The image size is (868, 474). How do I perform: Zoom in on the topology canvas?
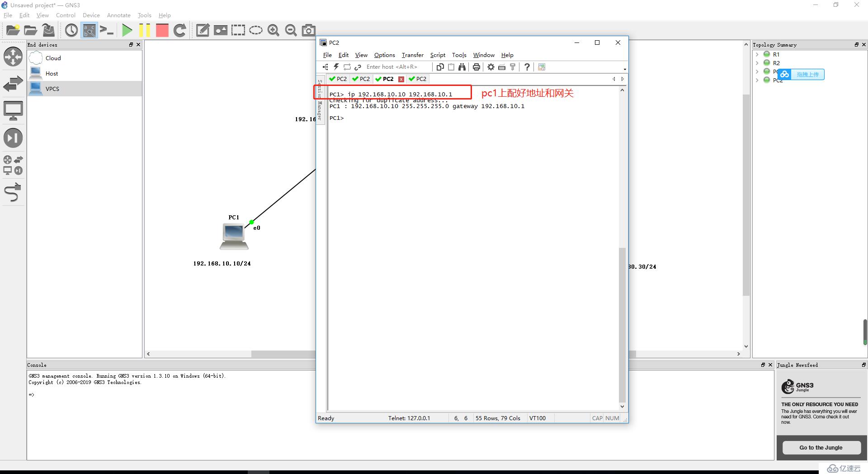273,30
